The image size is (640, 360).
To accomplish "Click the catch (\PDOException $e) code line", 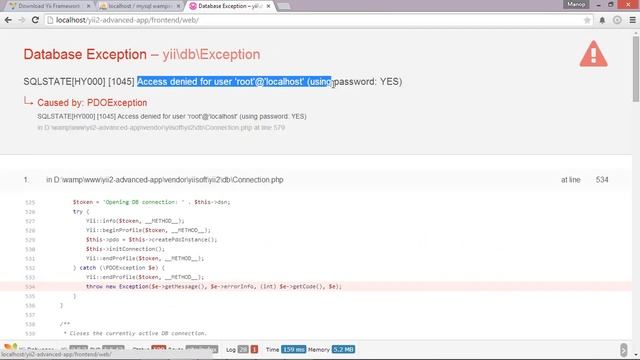I will coord(119,268).
